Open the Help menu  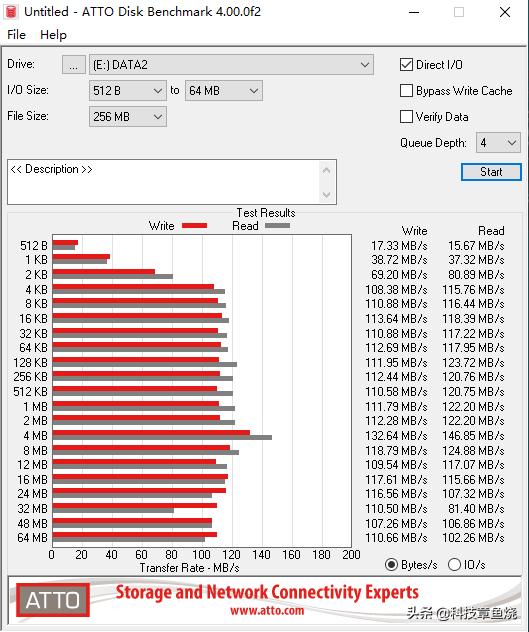53,35
